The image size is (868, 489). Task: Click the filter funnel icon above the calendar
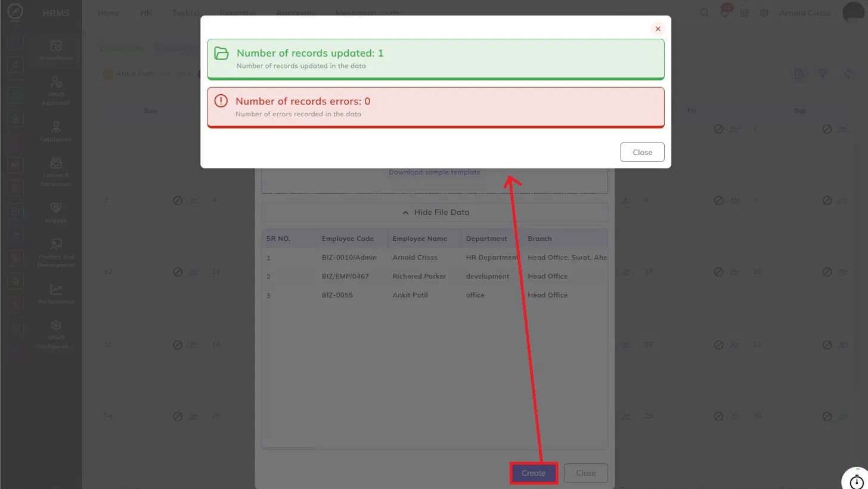[823, 74]
